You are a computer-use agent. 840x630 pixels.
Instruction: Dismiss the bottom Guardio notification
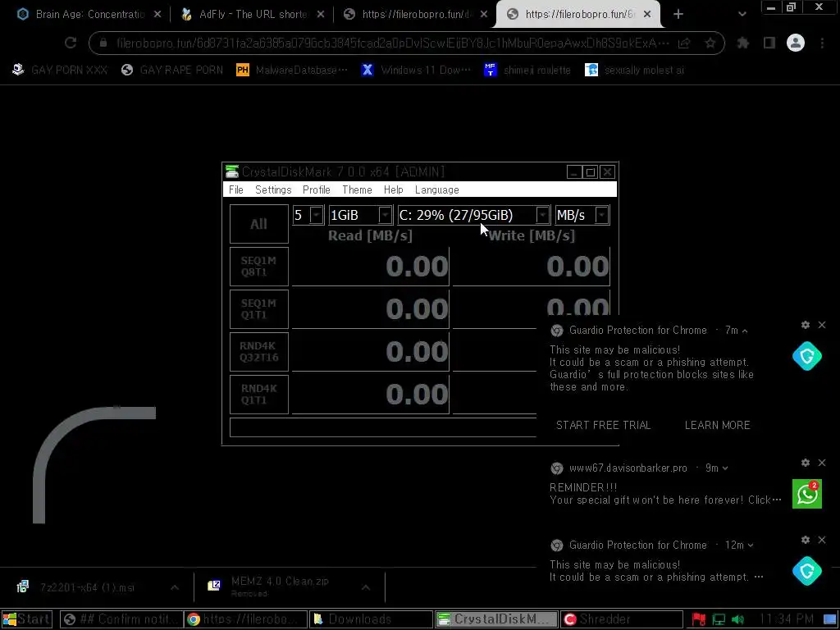click(x=822, y=540)
